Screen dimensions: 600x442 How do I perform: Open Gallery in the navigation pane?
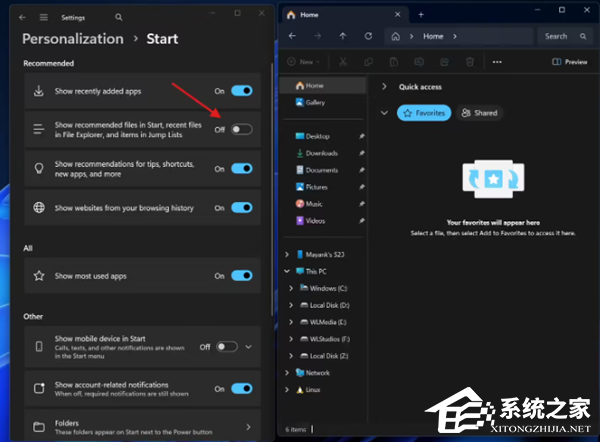[x=315, y=102]
